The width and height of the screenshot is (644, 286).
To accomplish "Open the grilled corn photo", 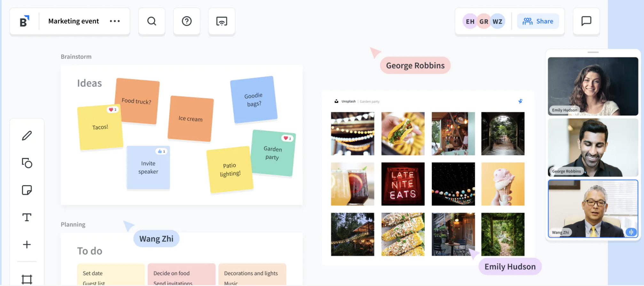I will point(403,234).
